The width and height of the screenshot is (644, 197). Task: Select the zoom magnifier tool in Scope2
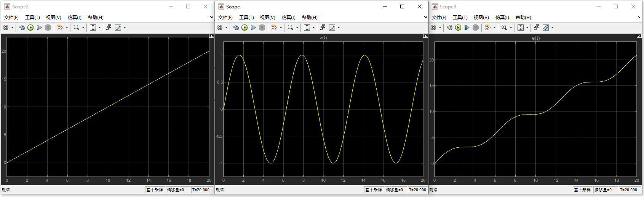(76, 27)
